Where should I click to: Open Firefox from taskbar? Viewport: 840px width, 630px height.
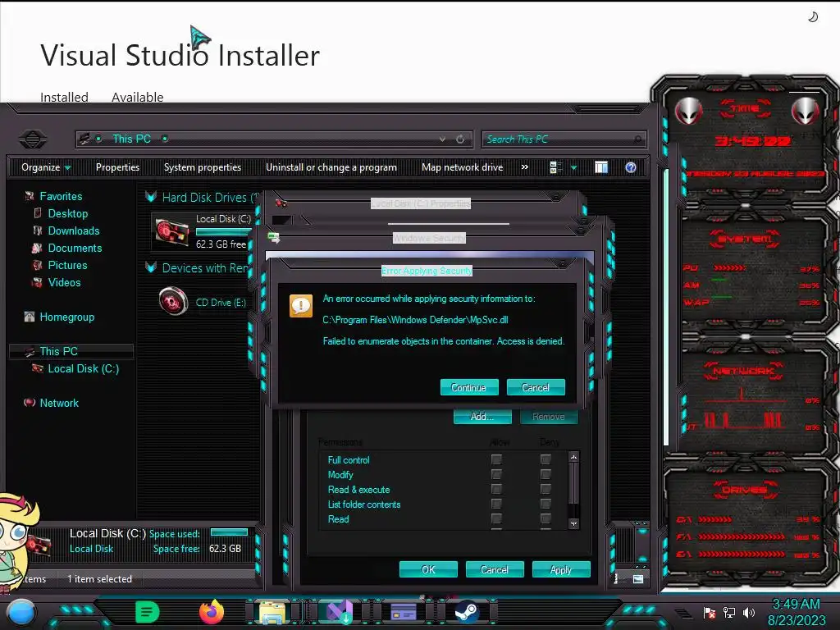tap(212, 612)
